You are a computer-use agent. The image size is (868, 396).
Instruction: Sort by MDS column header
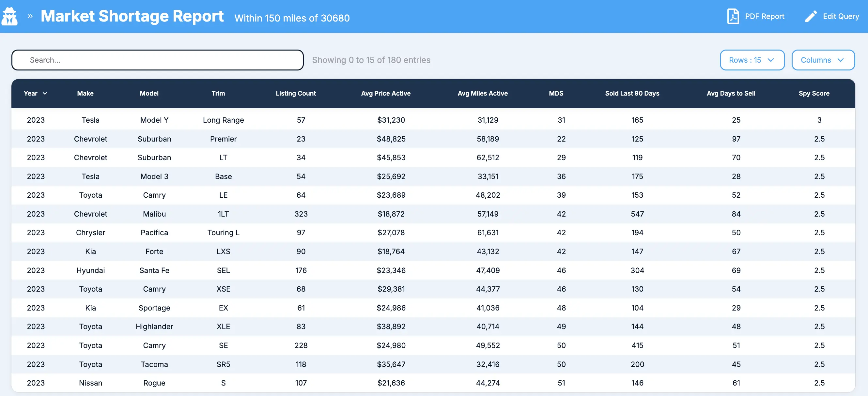556,93
